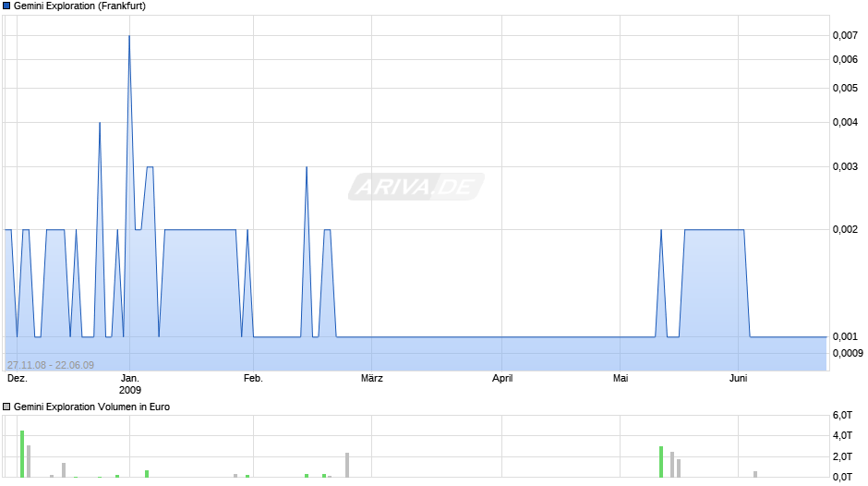Click the green volume bar in mid-May
The image size is (868, 486).
661,462
